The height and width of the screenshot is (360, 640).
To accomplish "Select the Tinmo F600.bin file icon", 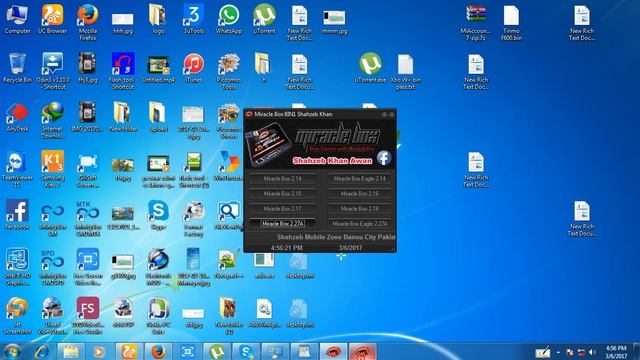I will (x=511, y=22).
